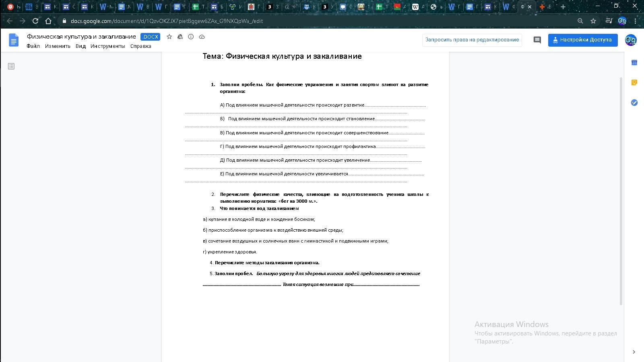Click the Настройки Доступа share button
This screenshot has height=362, width=644.
(583, 40)
